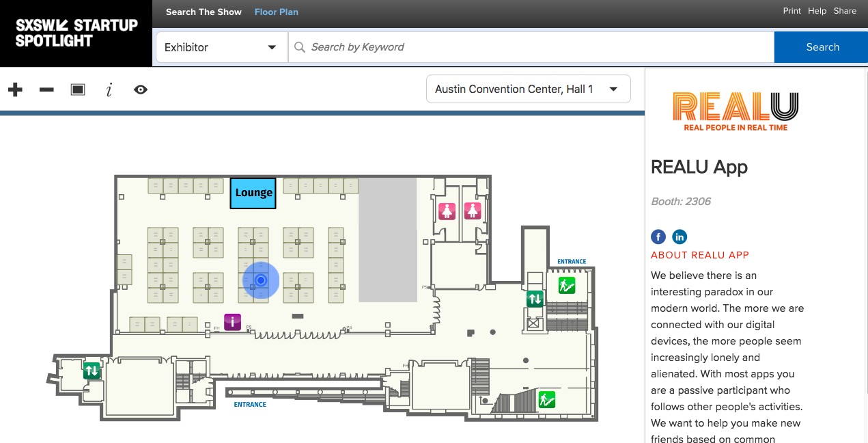Click the Booth: 2306 text
The height and width of the screenshot is (443, 868).
tap(681, 202)
